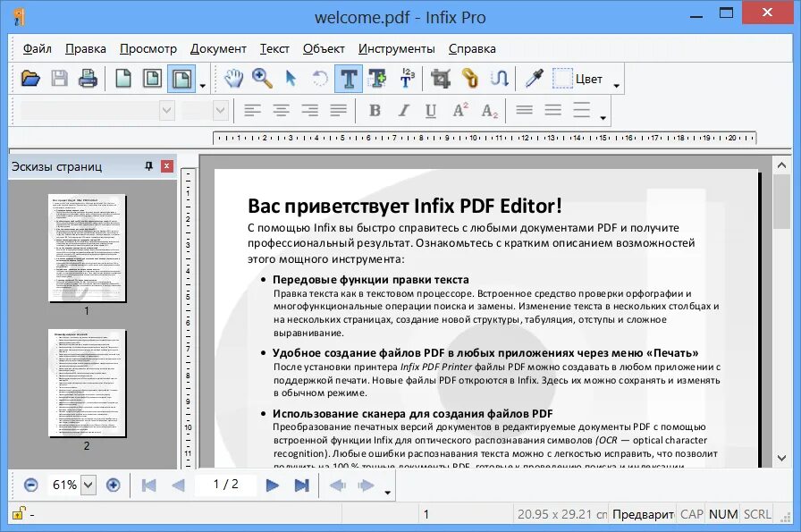Select page 1 thumbnail

click(x=88, y=249)
